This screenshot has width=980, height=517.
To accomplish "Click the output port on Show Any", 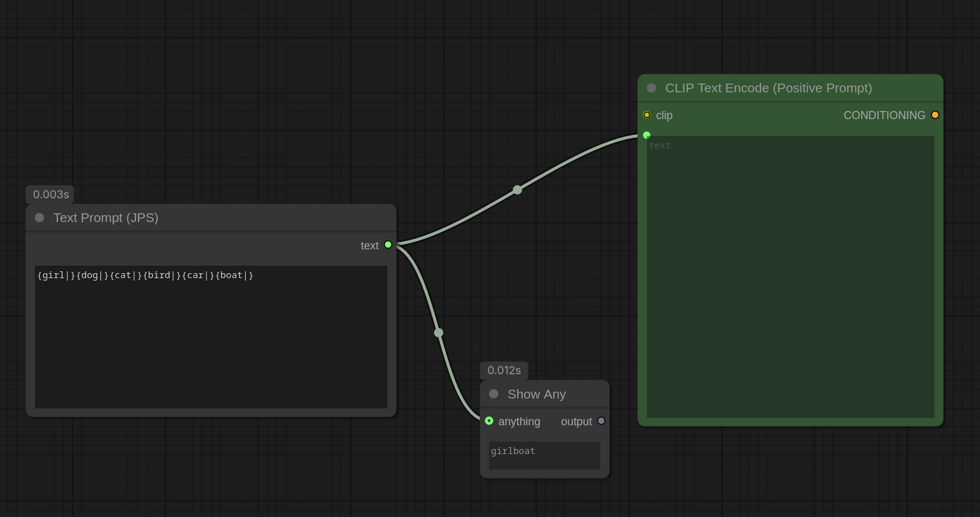I will tap(601, 421).
